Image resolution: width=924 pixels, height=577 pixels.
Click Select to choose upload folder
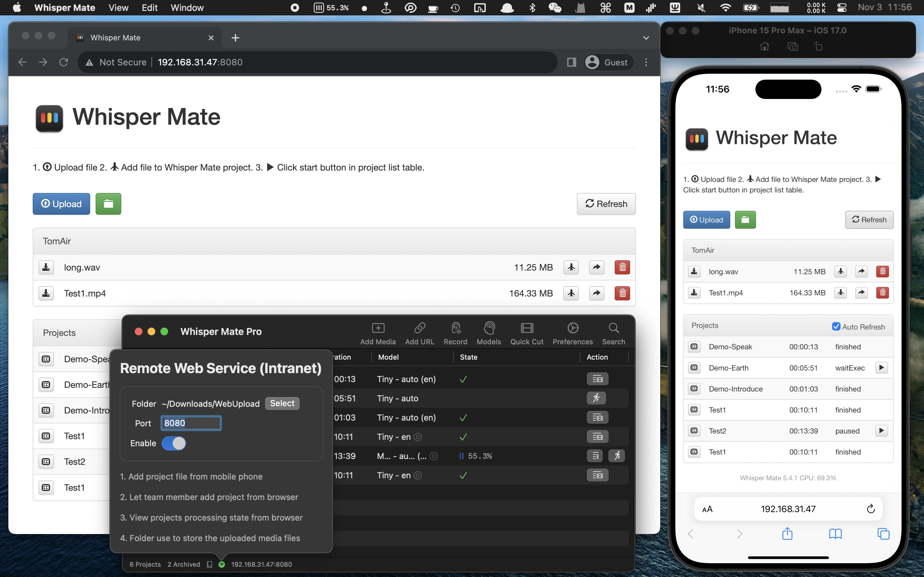(x=282, y=403)
